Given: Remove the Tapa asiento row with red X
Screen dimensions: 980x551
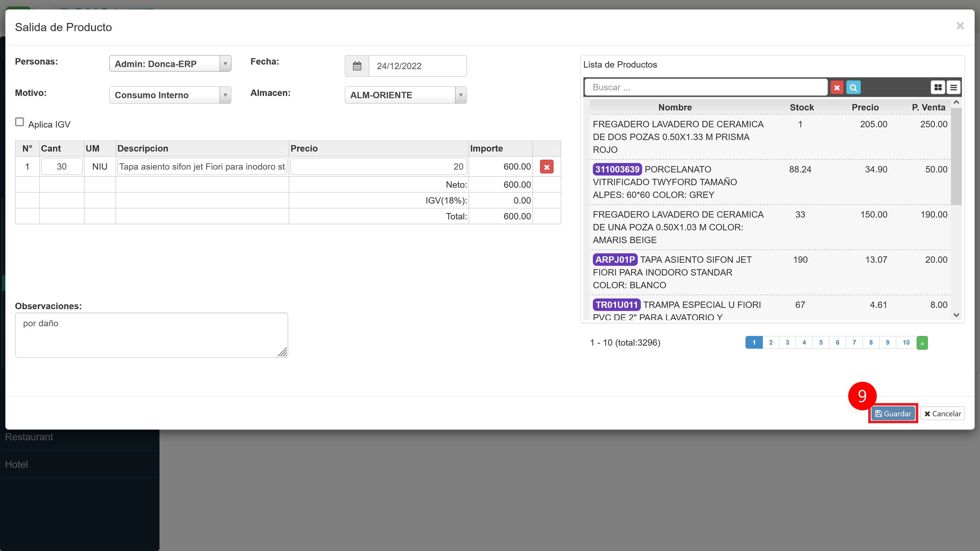Looking at the screenshot, I should tap(547, 167).
